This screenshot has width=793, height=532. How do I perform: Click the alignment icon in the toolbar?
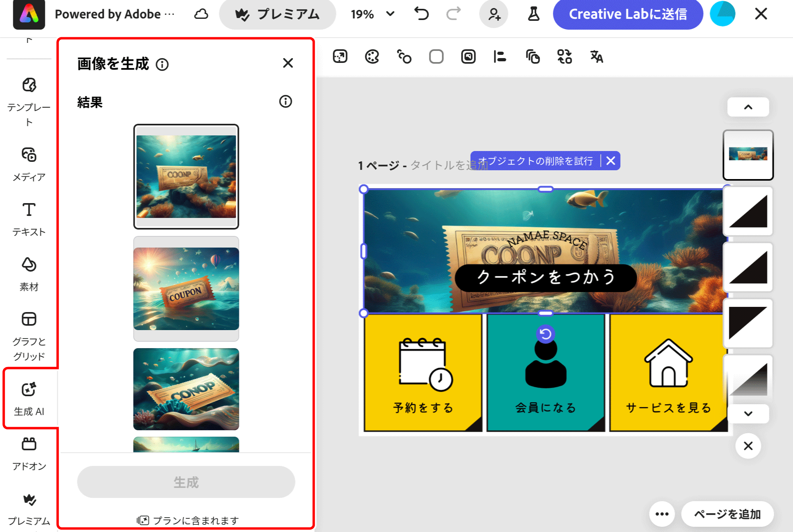click(x=500, y=57)
